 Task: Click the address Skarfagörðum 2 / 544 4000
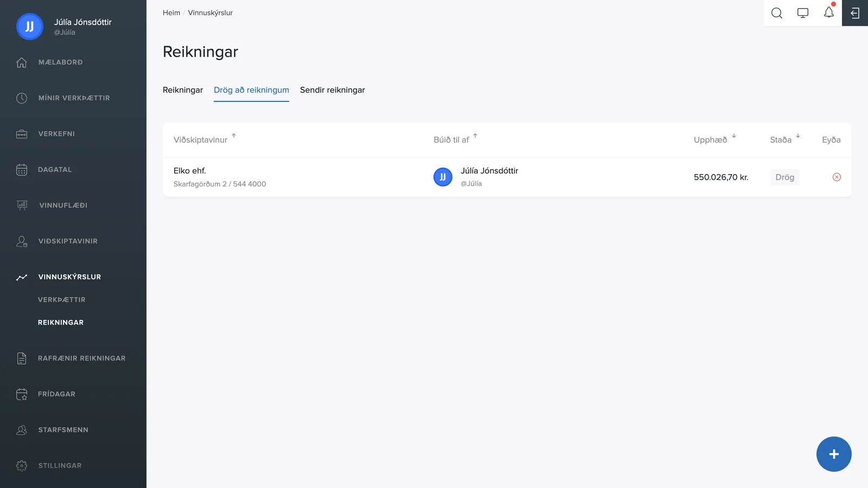coord(220,184)
